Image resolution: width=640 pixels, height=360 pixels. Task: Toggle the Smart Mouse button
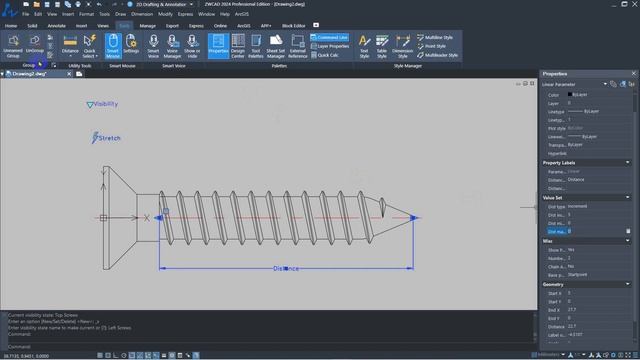(x=113, y=46)
